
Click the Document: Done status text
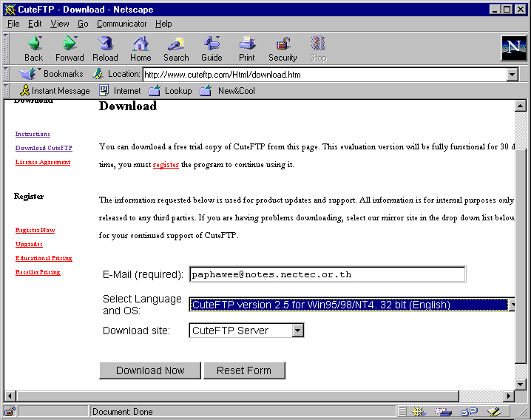123,412
